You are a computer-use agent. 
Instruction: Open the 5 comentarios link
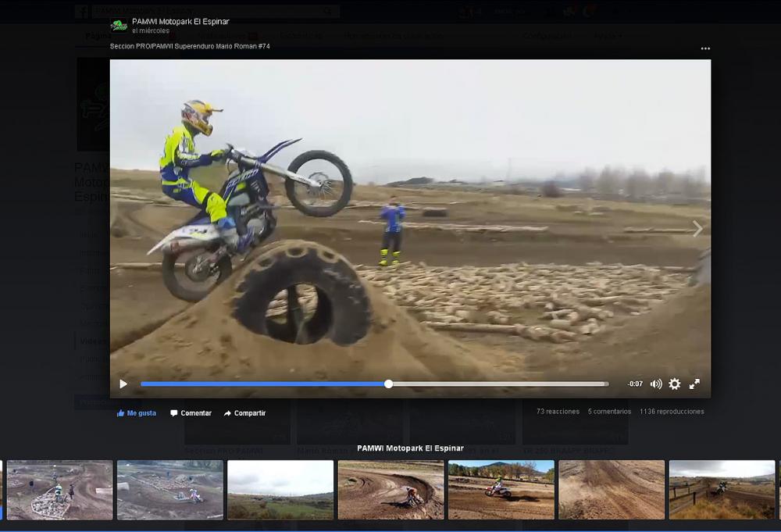609,412
